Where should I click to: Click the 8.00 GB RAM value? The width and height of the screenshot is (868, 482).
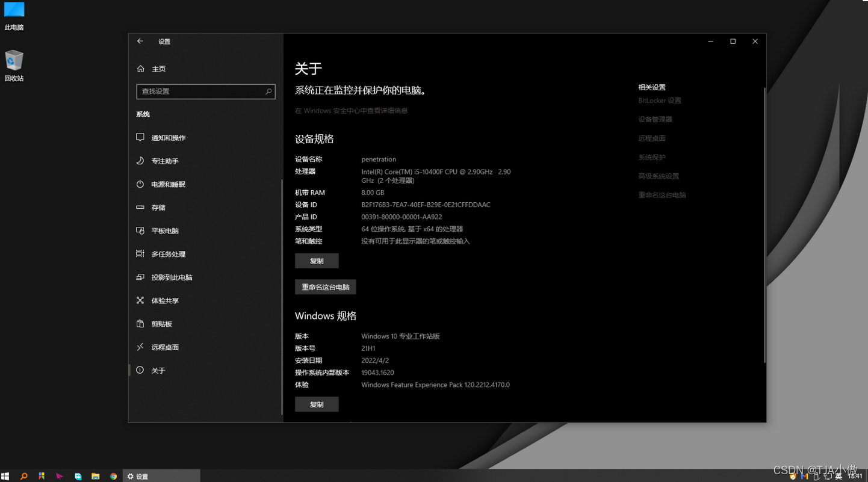pyautogui.click(x=373, y=193)
